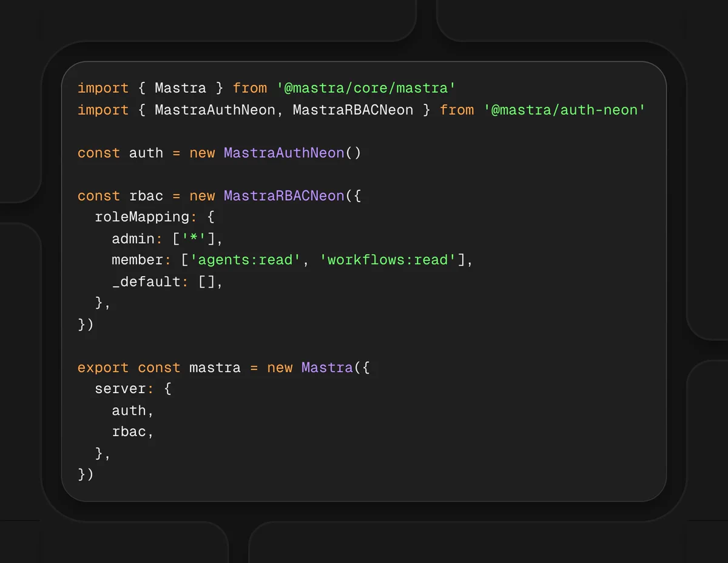Click the 'export' keyword
The height and width of the screenshot is (563, 728).
[103, 368]
